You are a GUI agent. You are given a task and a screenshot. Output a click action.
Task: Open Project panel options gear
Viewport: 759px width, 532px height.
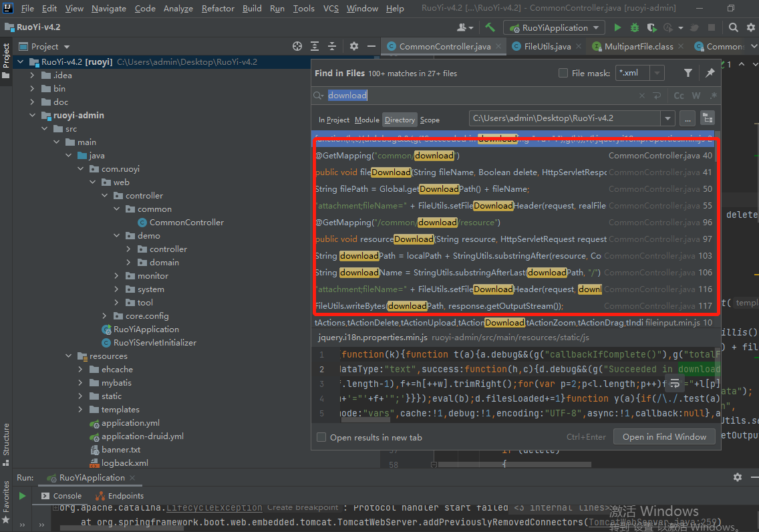(x=354, y=47)
